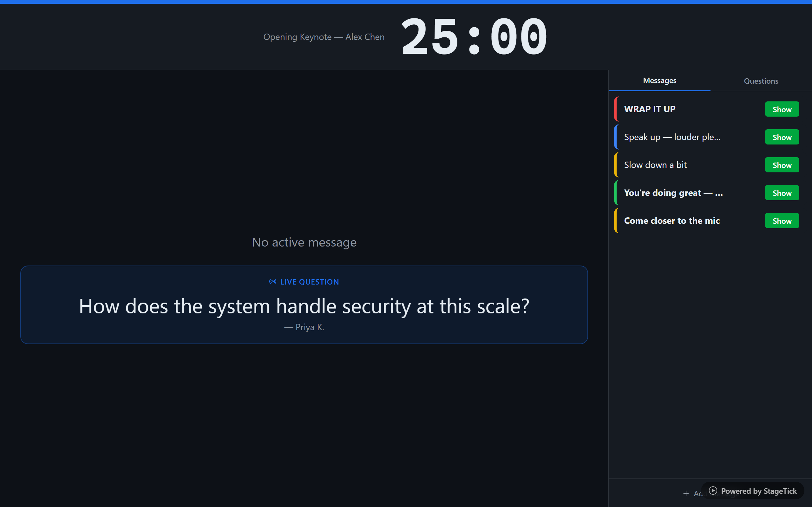
Task: Show the Come closer to the mic message
Action: (782, 220)
